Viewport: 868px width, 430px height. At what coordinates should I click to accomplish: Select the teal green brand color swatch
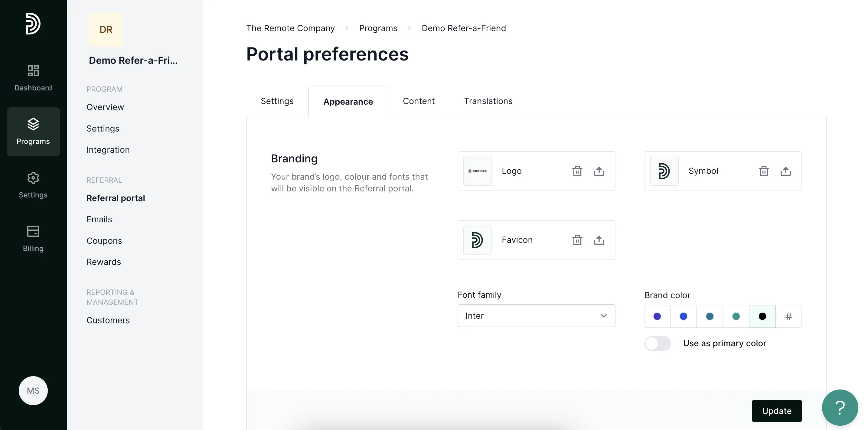coord(736,316)
